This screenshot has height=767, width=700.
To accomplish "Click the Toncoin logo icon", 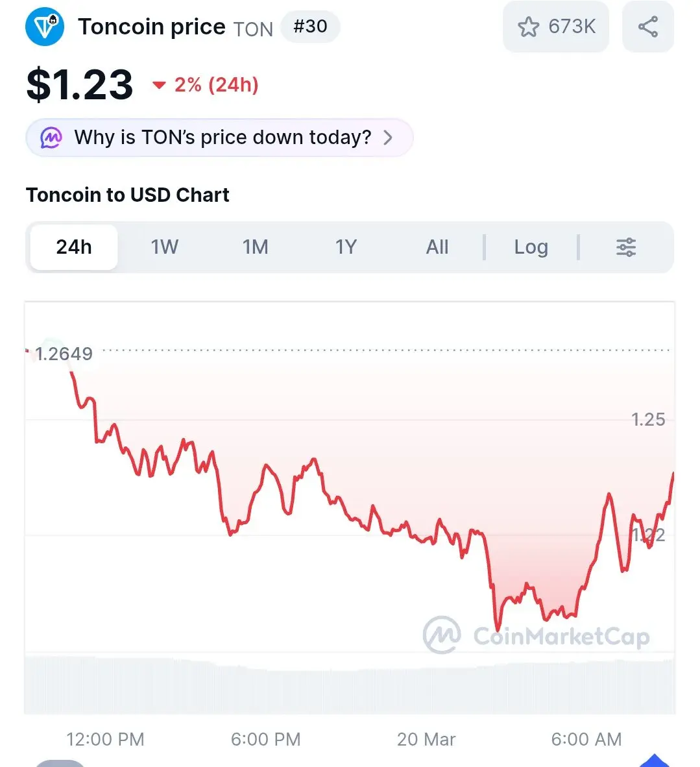I will (x=45, y=27).
